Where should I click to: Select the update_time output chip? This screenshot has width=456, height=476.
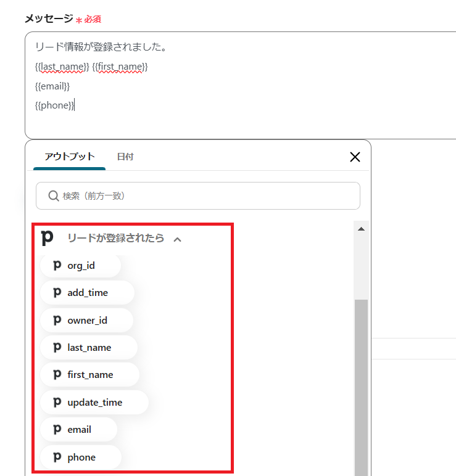[x=94, y=402]
